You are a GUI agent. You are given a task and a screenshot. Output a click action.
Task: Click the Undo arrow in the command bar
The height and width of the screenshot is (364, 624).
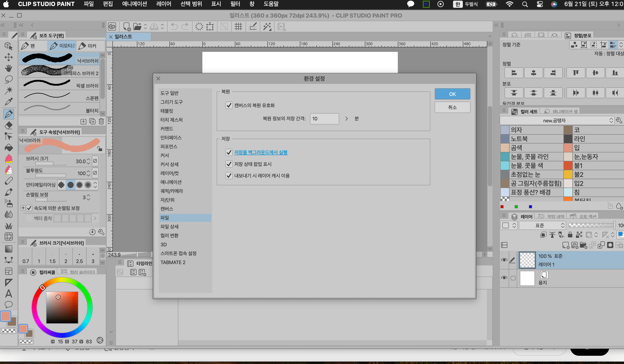pos(174,26)
